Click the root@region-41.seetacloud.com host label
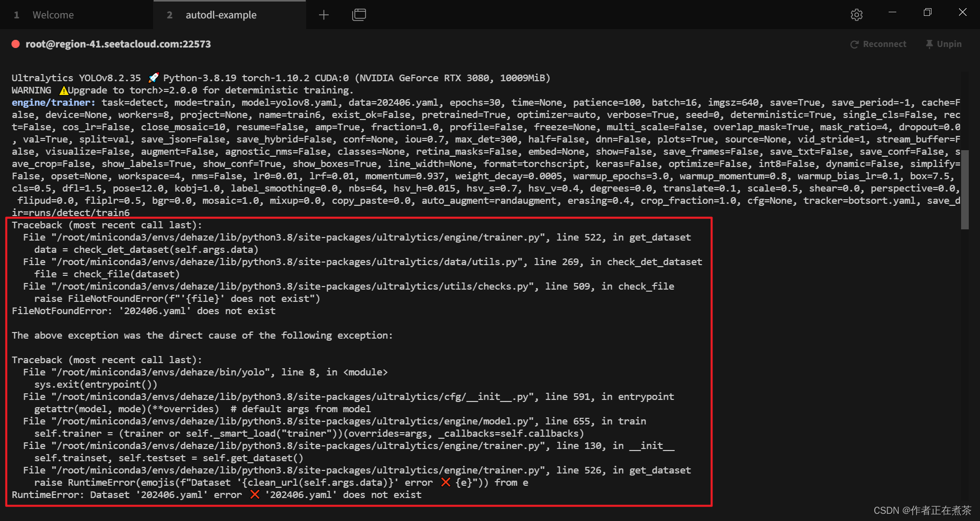 pos(118,44)
